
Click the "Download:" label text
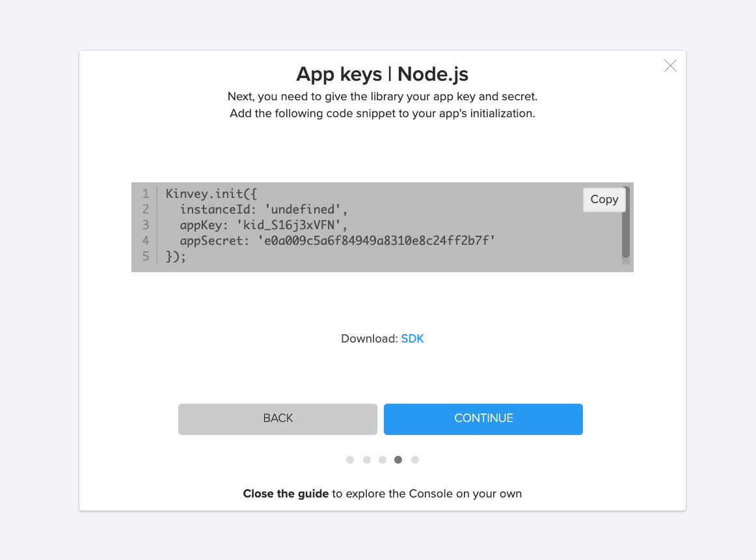tap(369, 339)
